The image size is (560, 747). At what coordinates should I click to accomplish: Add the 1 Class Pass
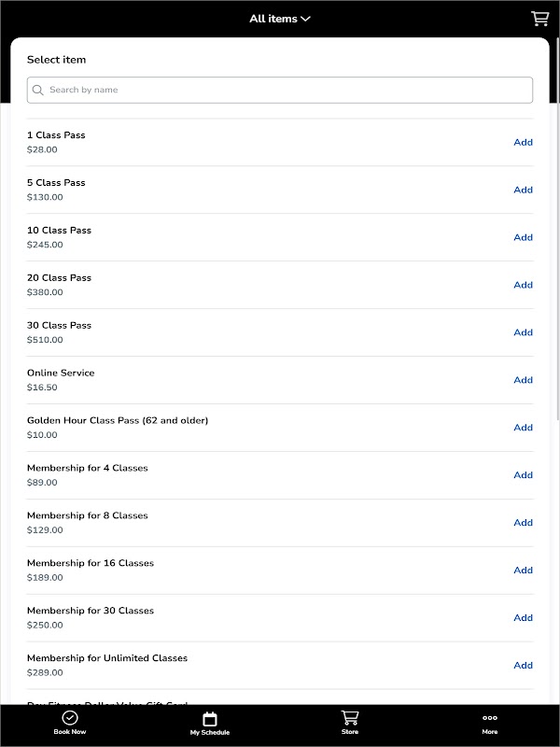523,142
